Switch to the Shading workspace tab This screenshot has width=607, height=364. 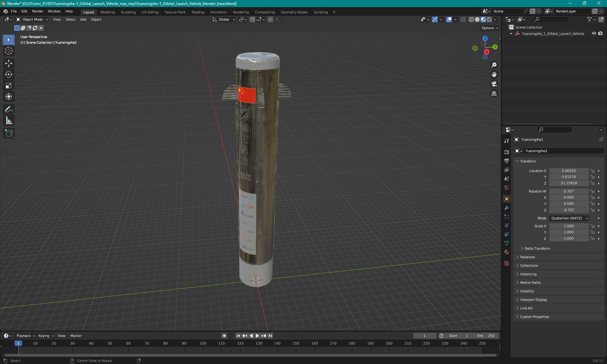198,12
